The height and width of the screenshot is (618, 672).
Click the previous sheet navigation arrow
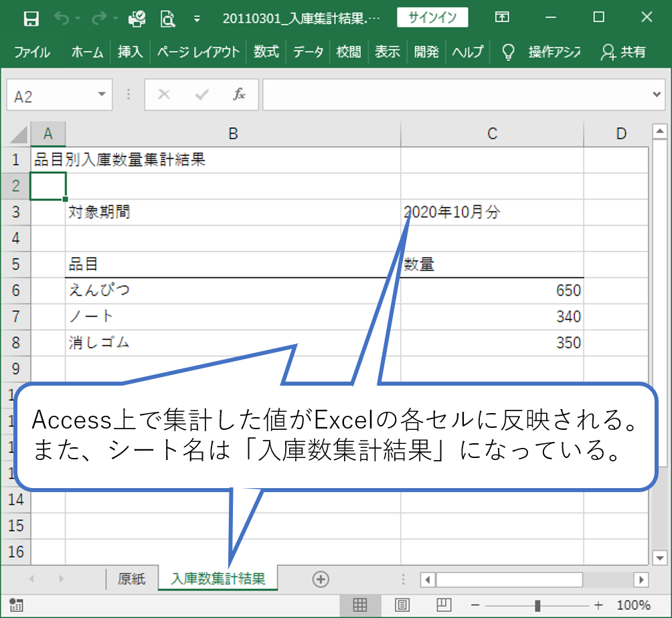pyautogui.click(x=31, y=579)
